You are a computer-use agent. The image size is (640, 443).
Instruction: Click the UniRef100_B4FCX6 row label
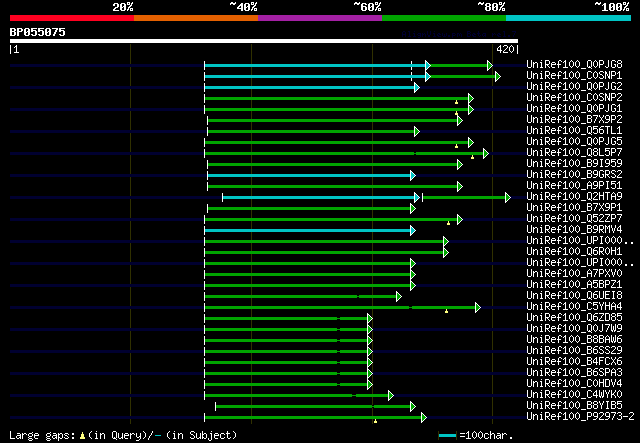pyautogui.click(x=574, y=362)
